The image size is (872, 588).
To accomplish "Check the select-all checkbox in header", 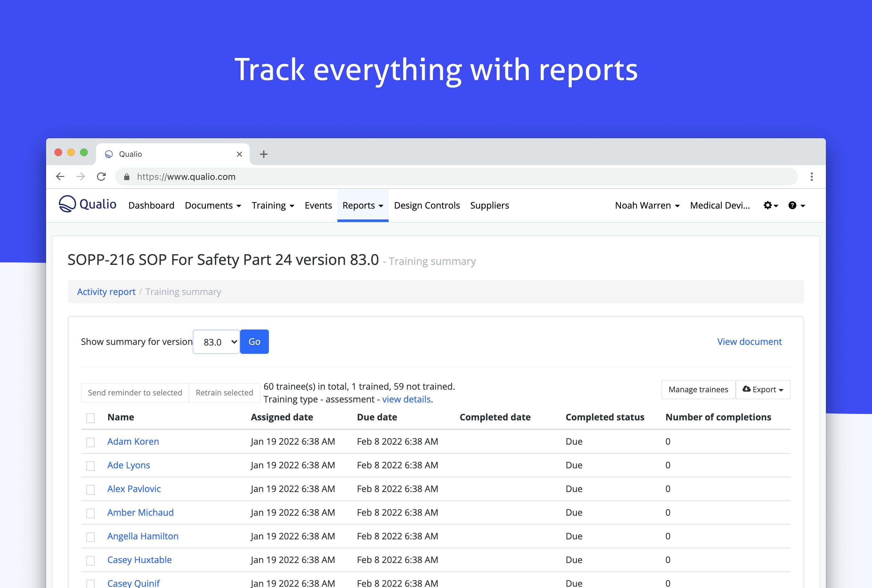I will point(90,418).
